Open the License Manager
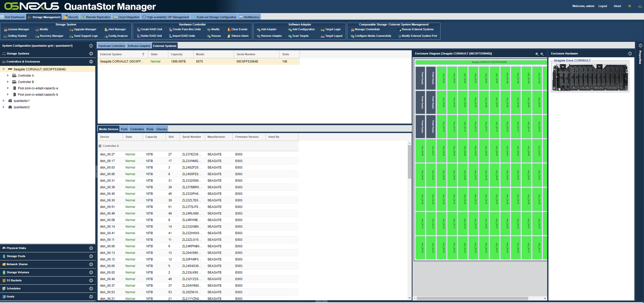The image size is (644, 303). (x=18, y=30)
